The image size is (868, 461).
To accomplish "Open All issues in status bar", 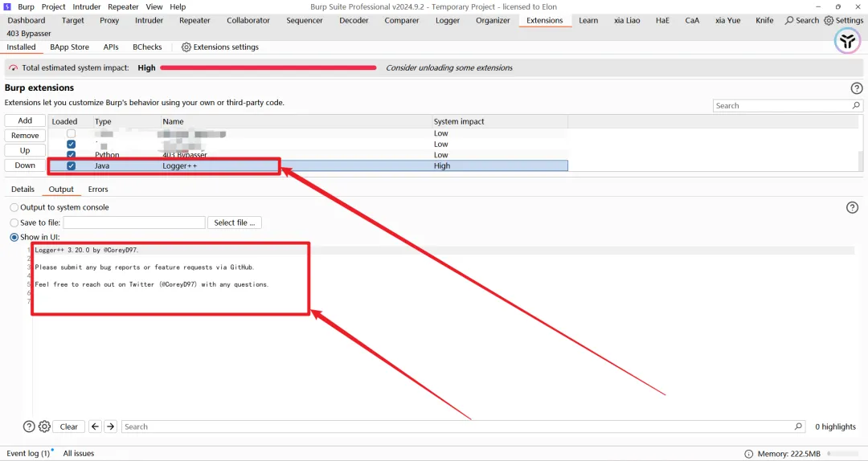I will pos(79,453).
